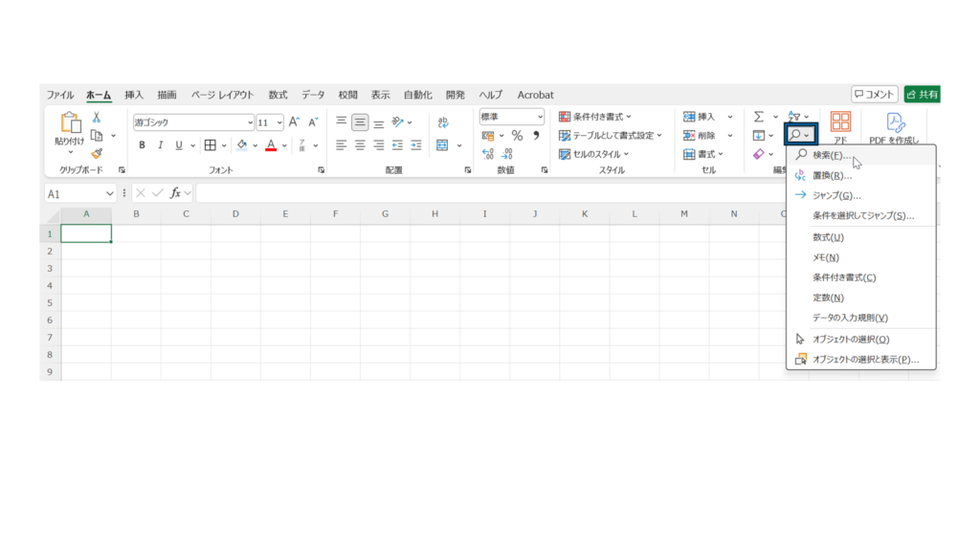Click the scissors cut icon
Viewport: 980px width, 551px height.
[97, 118]
